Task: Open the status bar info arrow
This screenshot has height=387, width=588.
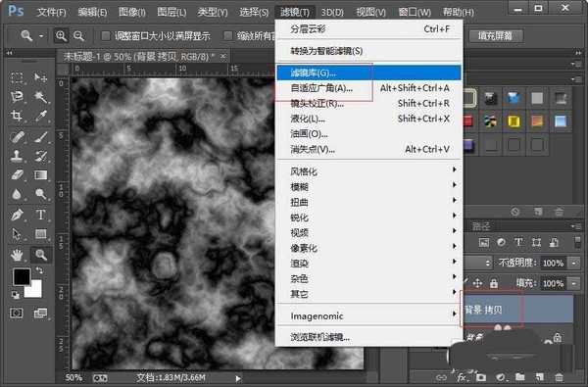Action: pos(238,379)
